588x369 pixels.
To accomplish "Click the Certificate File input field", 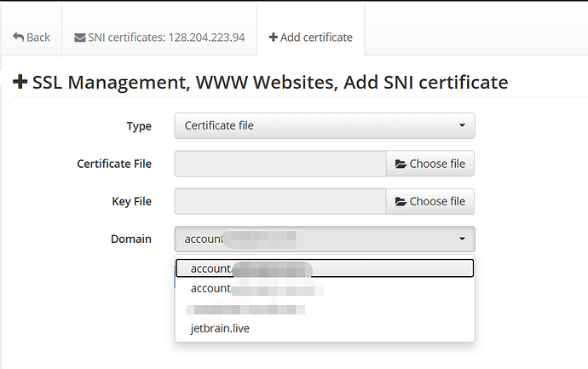I will pyautogui.click(x=280, y=164).
